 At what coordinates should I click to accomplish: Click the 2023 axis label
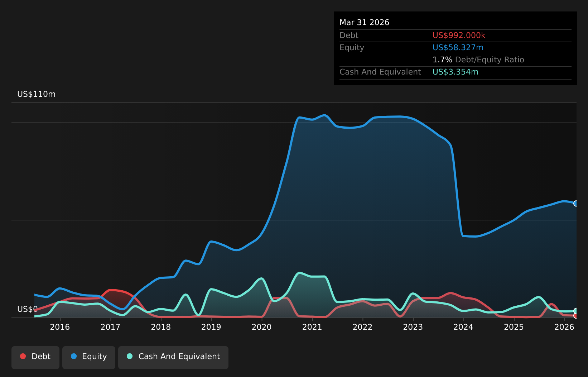413,327
